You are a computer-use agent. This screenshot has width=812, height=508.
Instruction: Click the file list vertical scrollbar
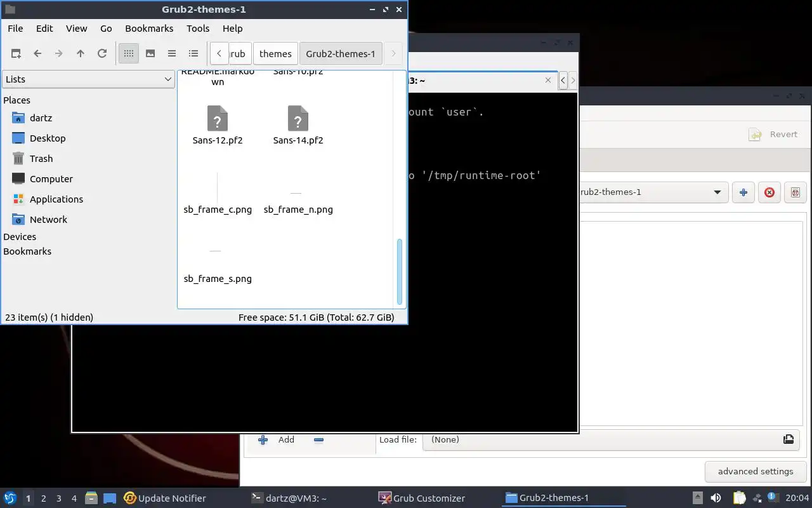400,272
